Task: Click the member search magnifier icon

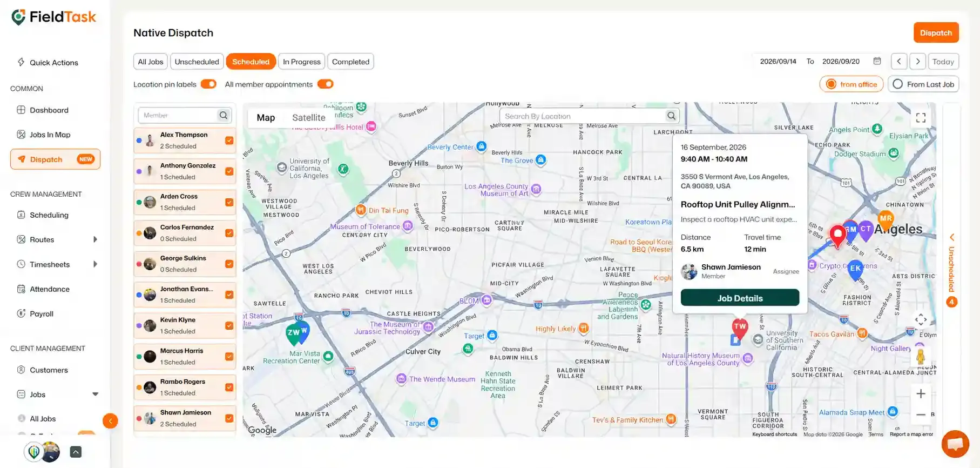Action: pyautogui.click(x=224, y=115)
